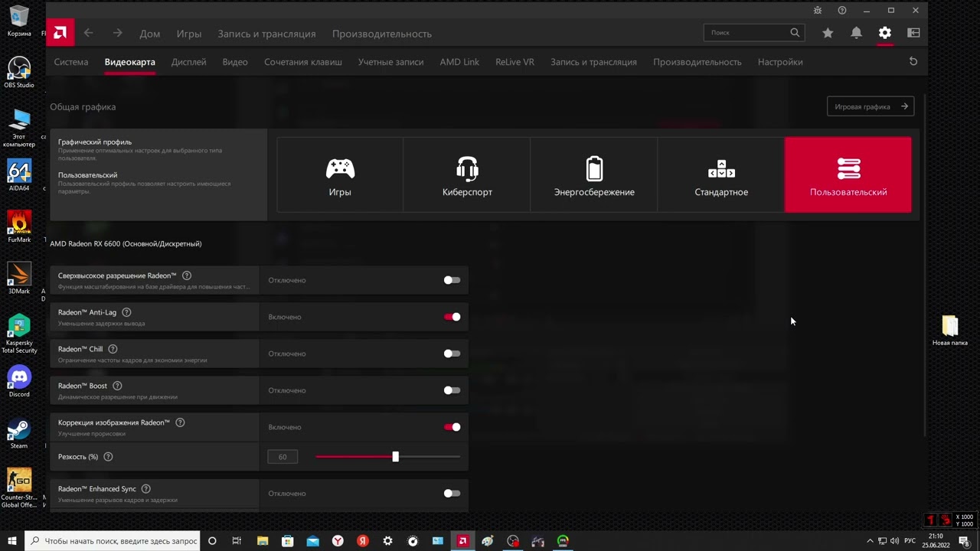Image resolution: width=980 pixels, height=551 pixels.
Task: Switch to ReLive VR tab
Action: [x=514, y=62]
